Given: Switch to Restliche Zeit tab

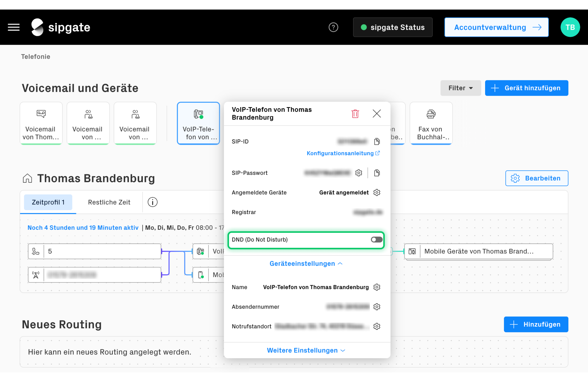Looking at the screenshot, I should [x=109, y=202].
